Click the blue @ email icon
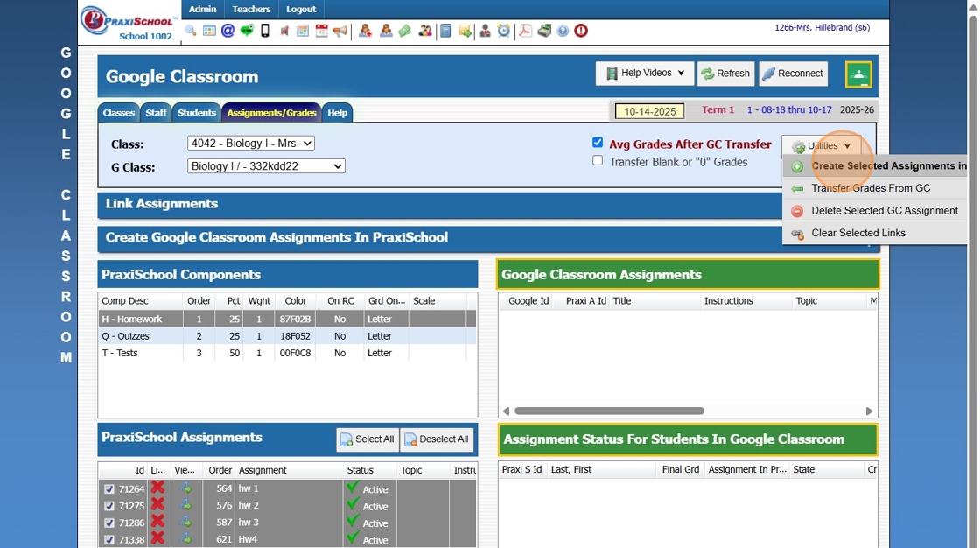The height and width of the screenshot is (548, 980). [228, 31]
